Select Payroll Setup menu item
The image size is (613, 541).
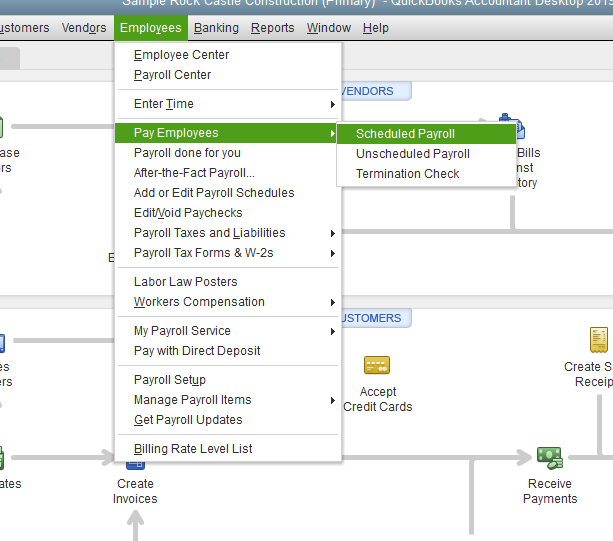pyautogui.click(x=228, y=380)
